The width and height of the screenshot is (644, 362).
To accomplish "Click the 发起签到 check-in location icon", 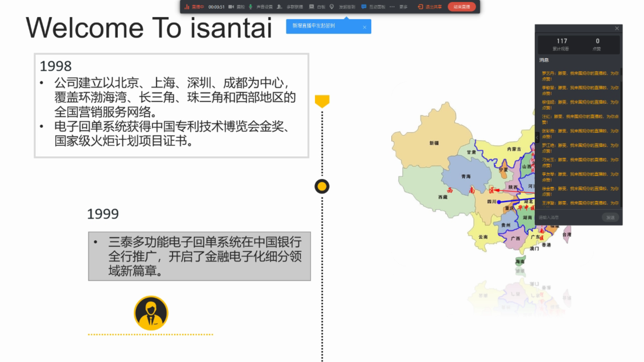I will pos(332,7).
